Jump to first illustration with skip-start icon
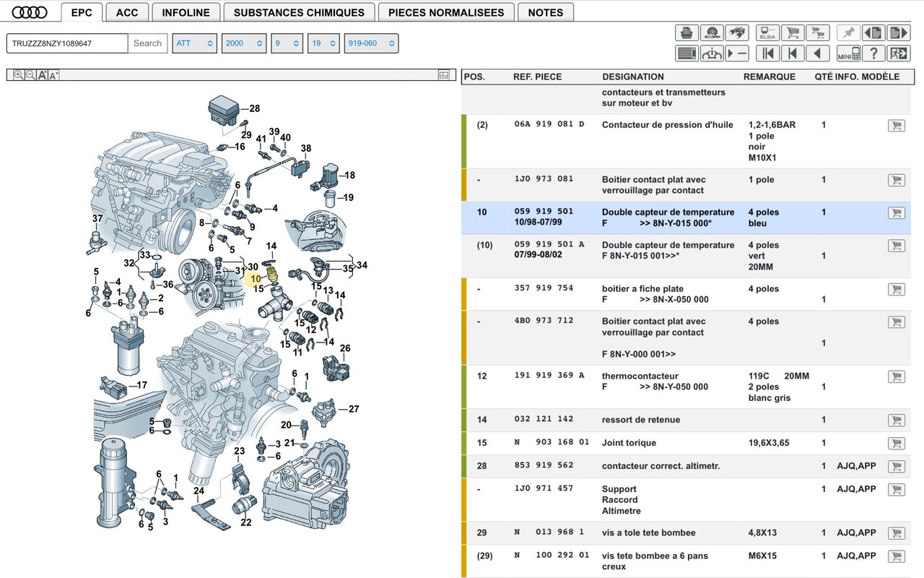This screenshot has height=578, width=924. pos(767,53)
